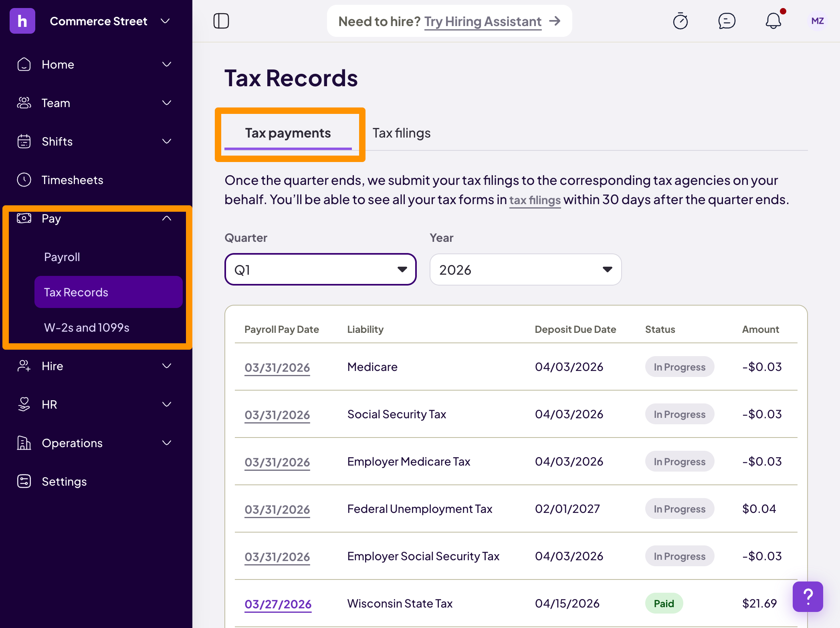The width and height of the screenshot is (840, 628).
Task: Click the Pay money icon
Action: [24, 218]
